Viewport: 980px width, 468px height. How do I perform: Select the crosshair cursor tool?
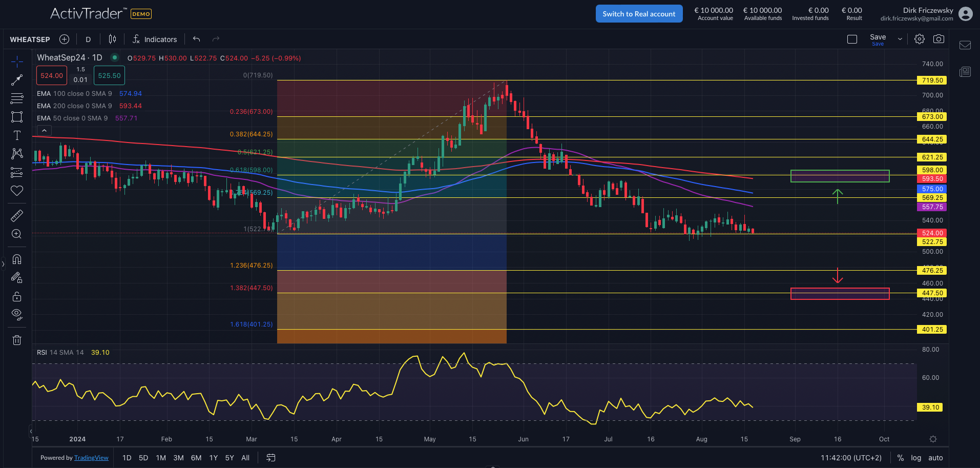(17, 61)
